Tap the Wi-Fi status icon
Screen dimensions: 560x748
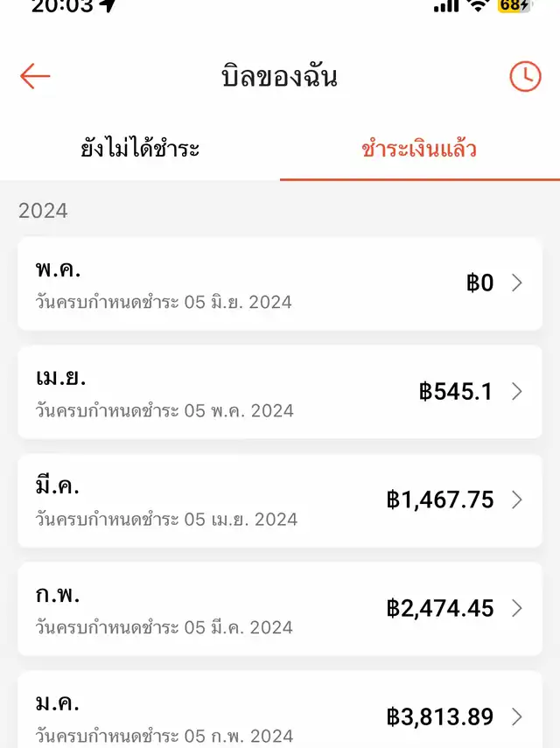pos(479,5)
